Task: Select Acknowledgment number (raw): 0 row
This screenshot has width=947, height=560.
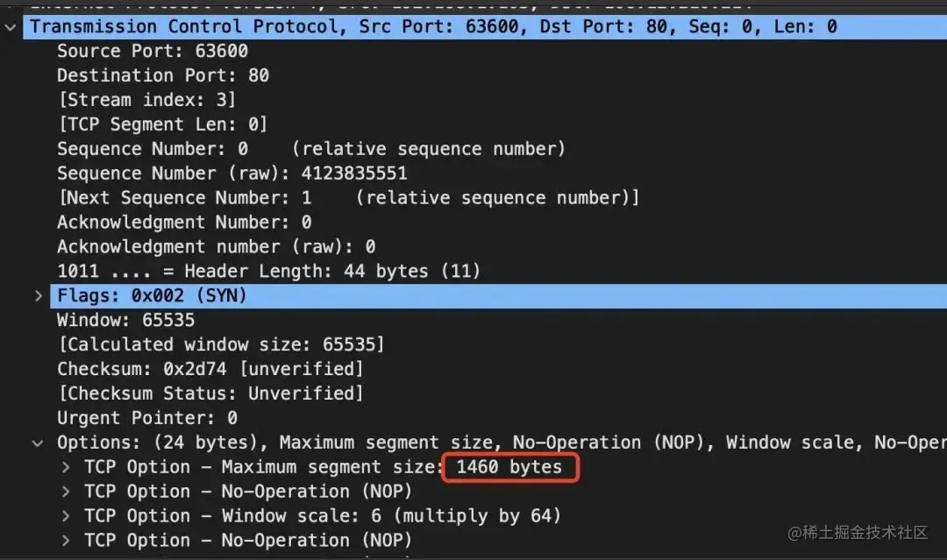Action: (x=217, y=247)
